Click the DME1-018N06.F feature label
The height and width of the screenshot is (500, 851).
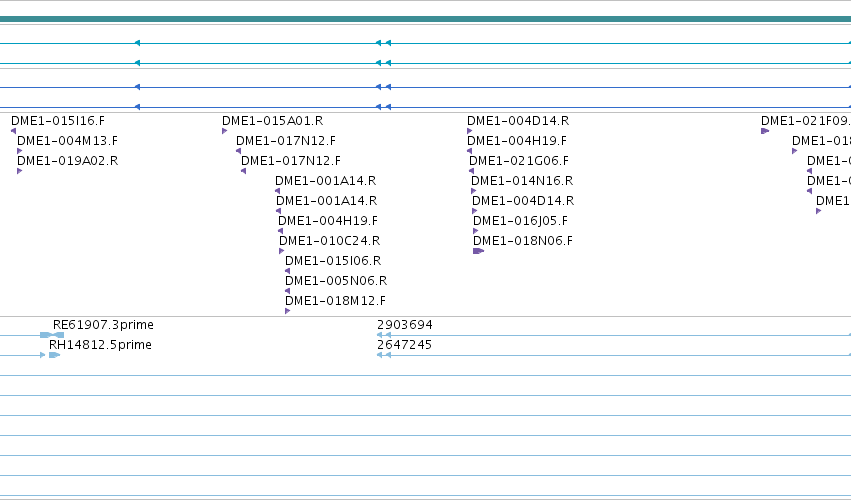coord(523,240)
